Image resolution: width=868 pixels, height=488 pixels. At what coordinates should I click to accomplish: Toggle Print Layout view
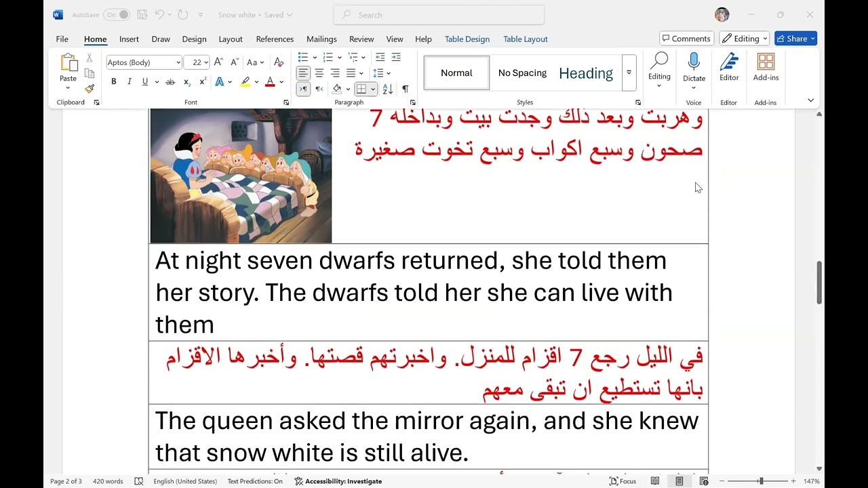[679, 481]
